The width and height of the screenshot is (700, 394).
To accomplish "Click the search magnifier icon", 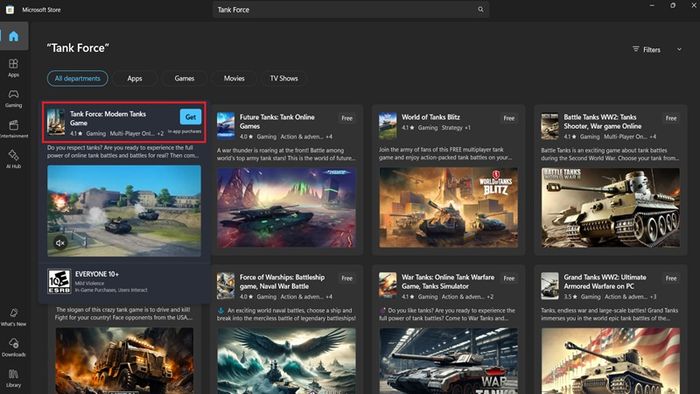I will coord(481,9).
